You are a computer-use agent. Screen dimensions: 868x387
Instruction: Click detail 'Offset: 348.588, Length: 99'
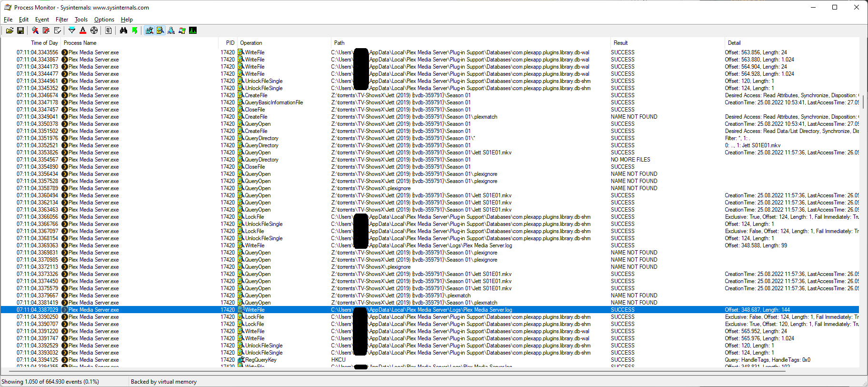(x=756, y=245)
